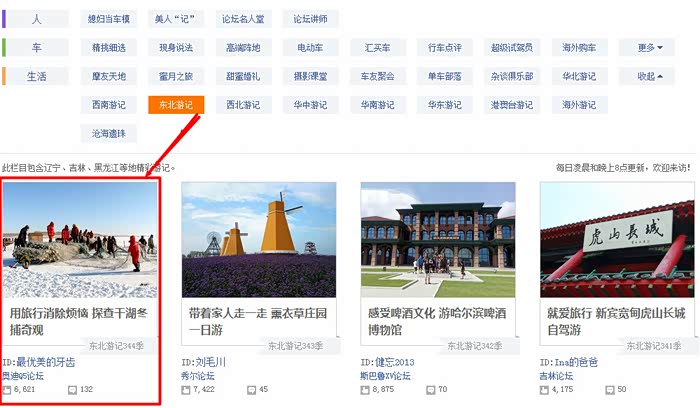
Task: Click the 华北游记 tag
Action: [x=579, y=76]
